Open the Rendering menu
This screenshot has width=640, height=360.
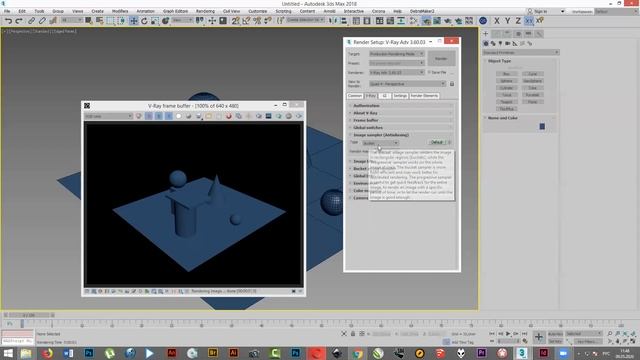pyautogui.click(x=205, y=11)
